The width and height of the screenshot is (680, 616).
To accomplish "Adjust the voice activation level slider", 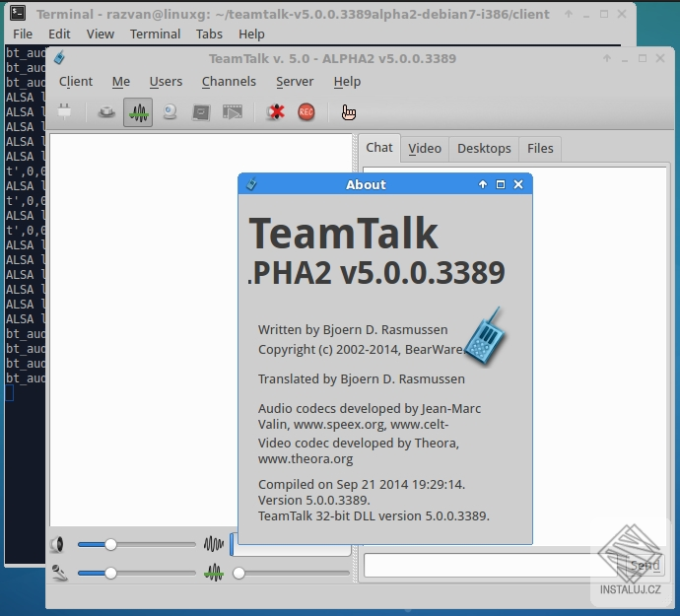I will click(x=291, y=573).
